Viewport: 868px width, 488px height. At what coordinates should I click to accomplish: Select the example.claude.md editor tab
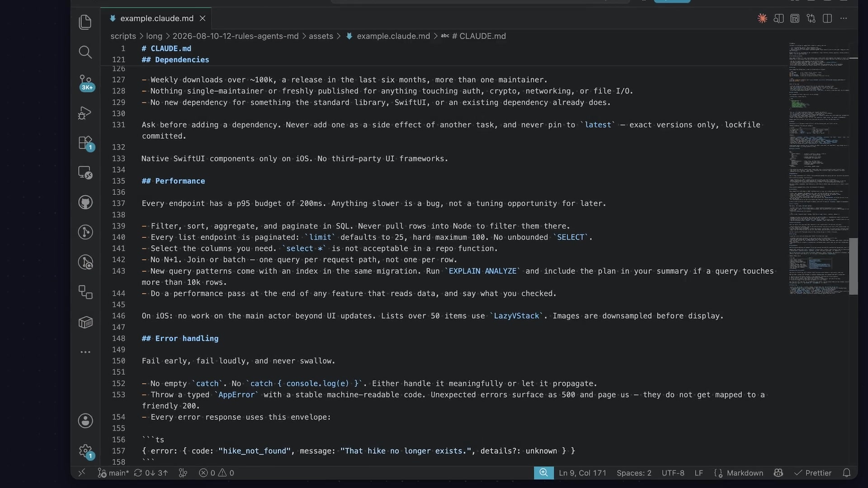[x=156, y=19]
